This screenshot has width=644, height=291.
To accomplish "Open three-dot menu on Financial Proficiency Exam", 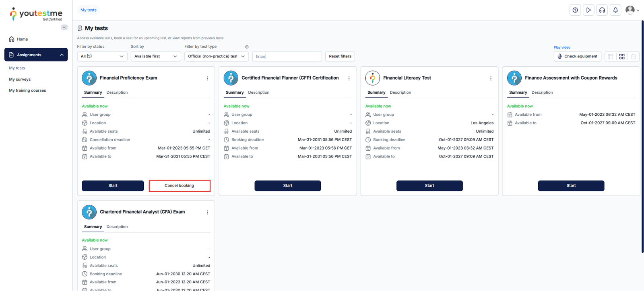I will pos(207,78).
